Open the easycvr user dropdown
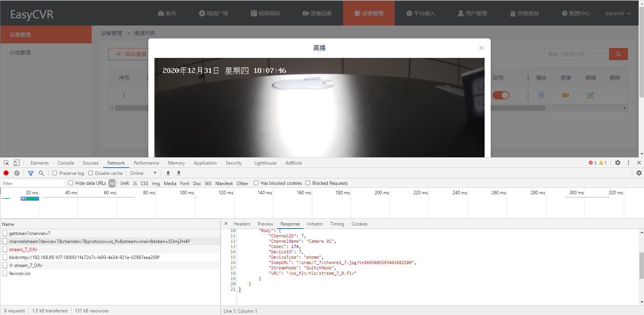The height and width of the screenshot is (315, 644). coord(618,13)
